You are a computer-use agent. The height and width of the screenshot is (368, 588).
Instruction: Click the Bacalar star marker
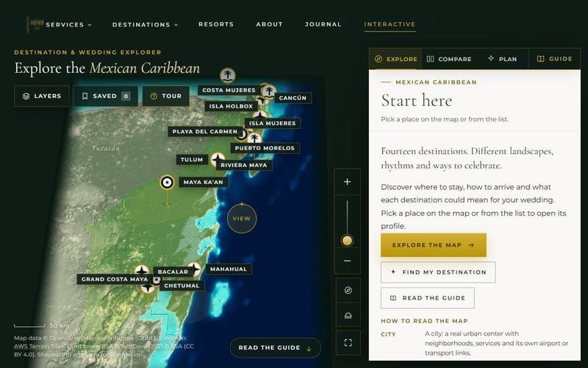pos(142,271)
